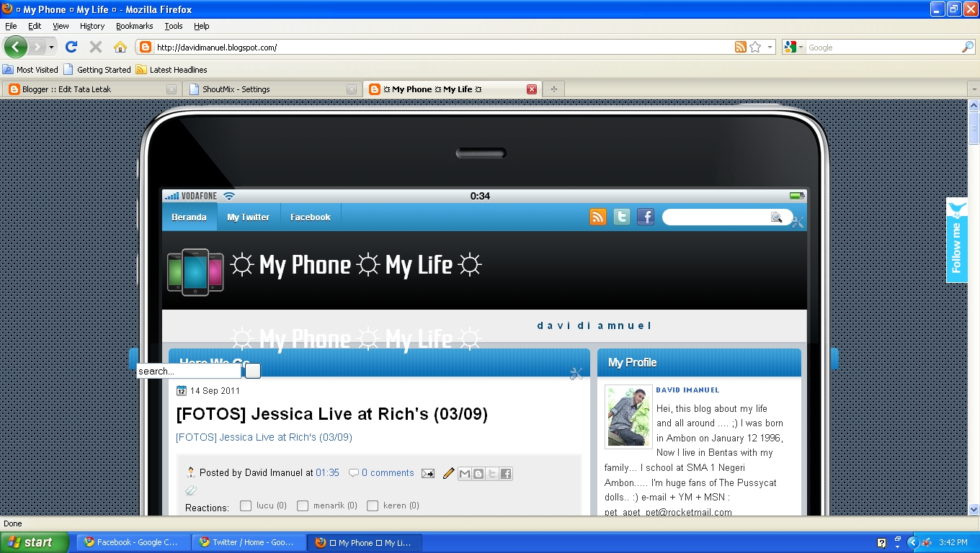Switch to Facebook - Google Chrome taskbar item

coord(134,542)
